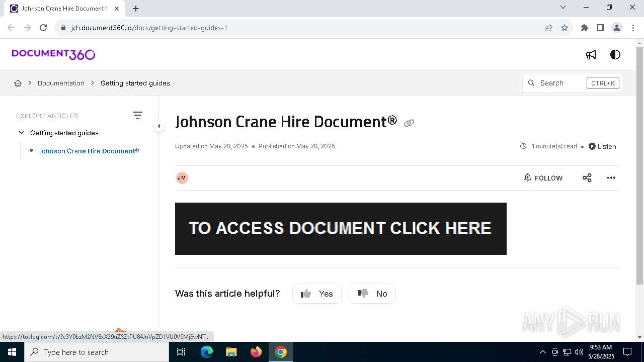Select the EXPLORE ARTICLES heading

[47, 116]
